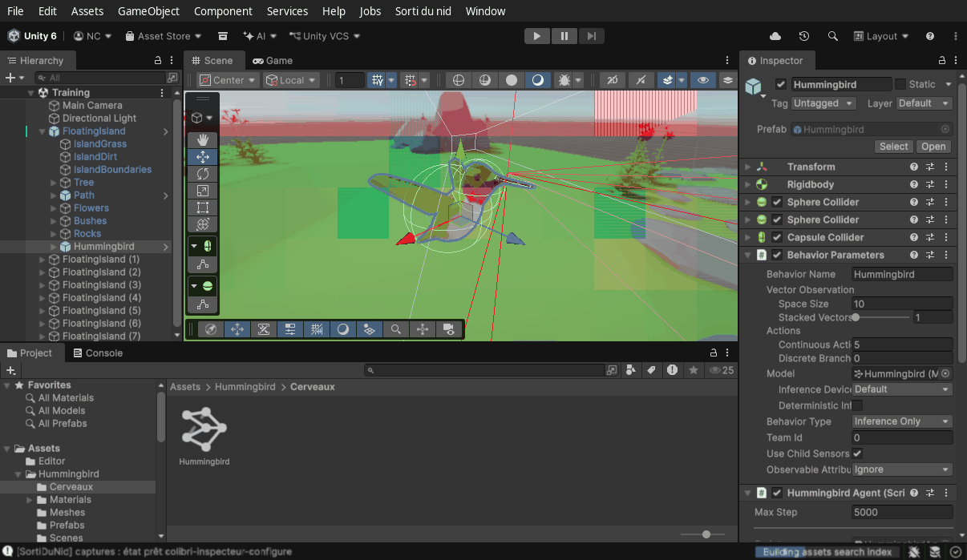Image resolution: width=967 pixels, height=560 pixels.
Task: Open the GameObject menu
Action: [148, 11]
